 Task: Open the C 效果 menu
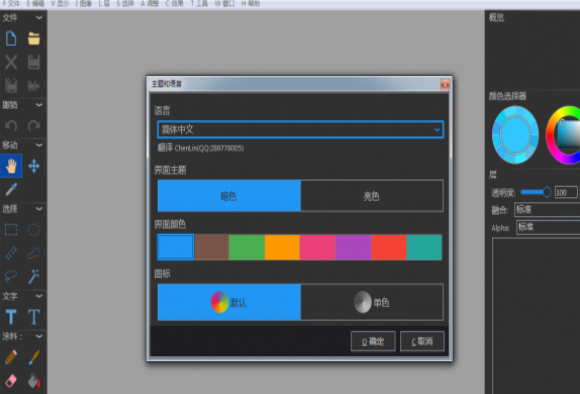[x=174, y=3]
